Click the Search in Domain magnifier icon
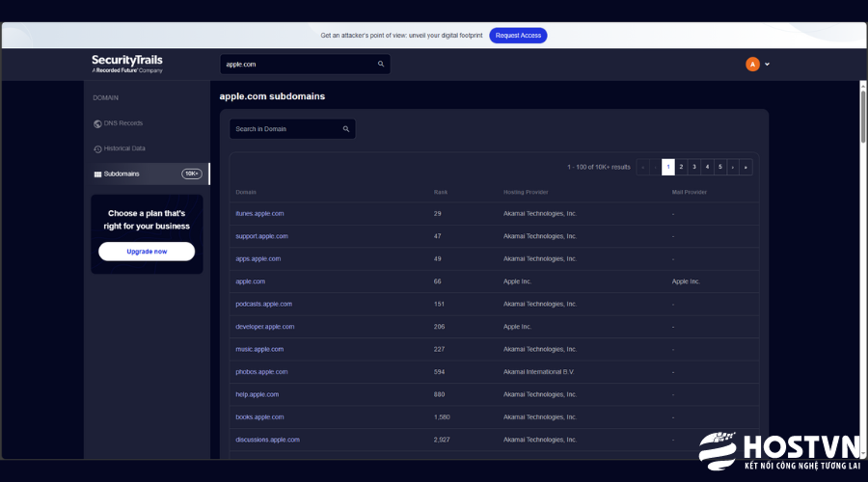Screen dimensions: 868x482 tap(346, 129)
